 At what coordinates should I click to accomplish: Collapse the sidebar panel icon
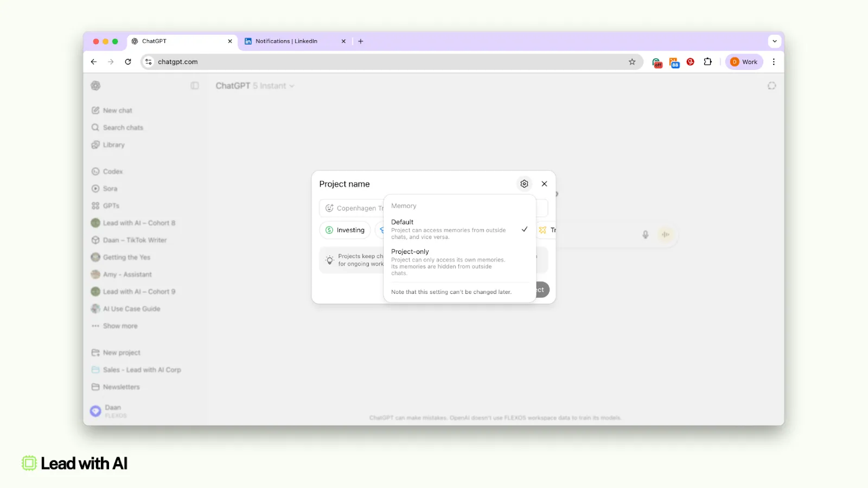click(x=195, y=86)
